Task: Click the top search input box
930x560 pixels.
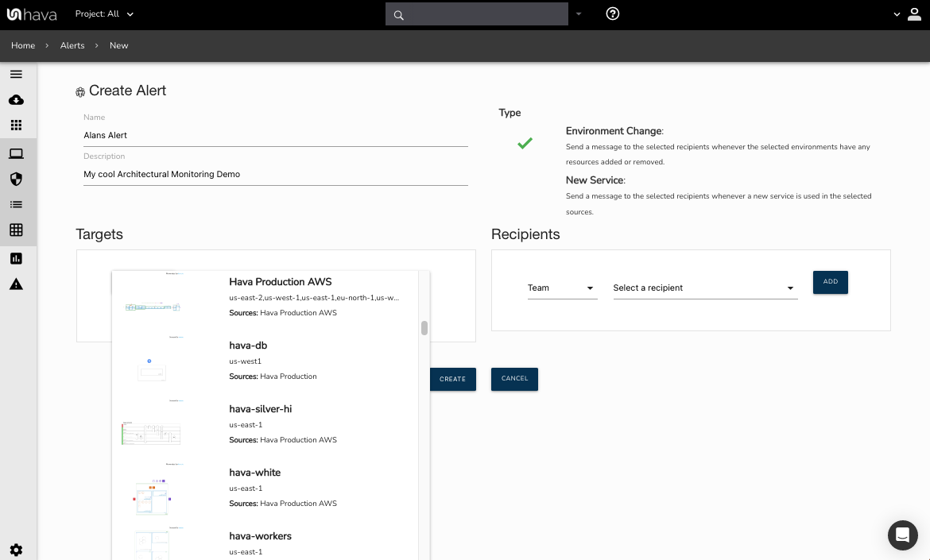Action: (x=477, y=14)
